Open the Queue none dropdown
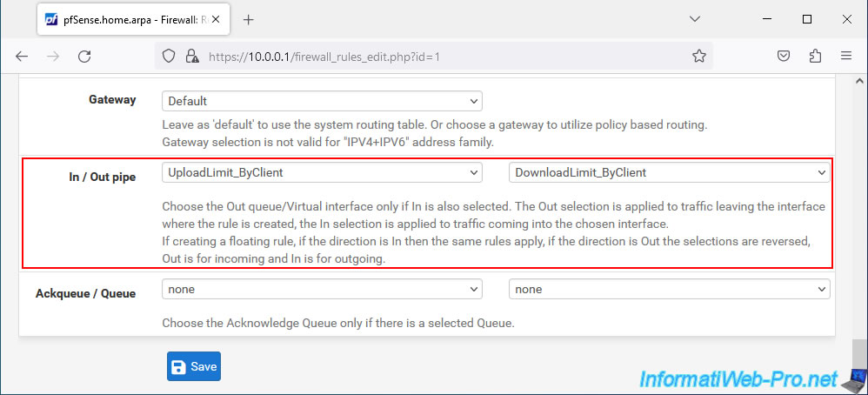 tap(670, 289)
